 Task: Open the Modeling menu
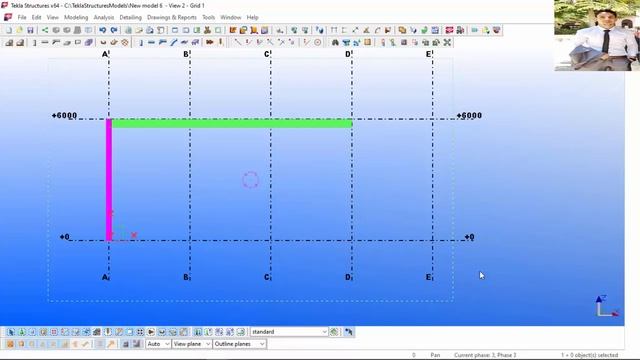[x=76, y=18]
